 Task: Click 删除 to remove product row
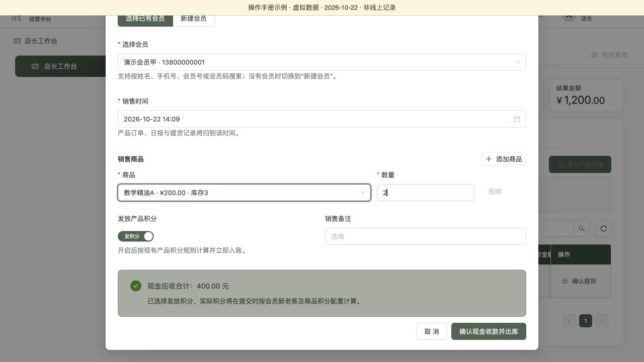click(x=495, y=192)
